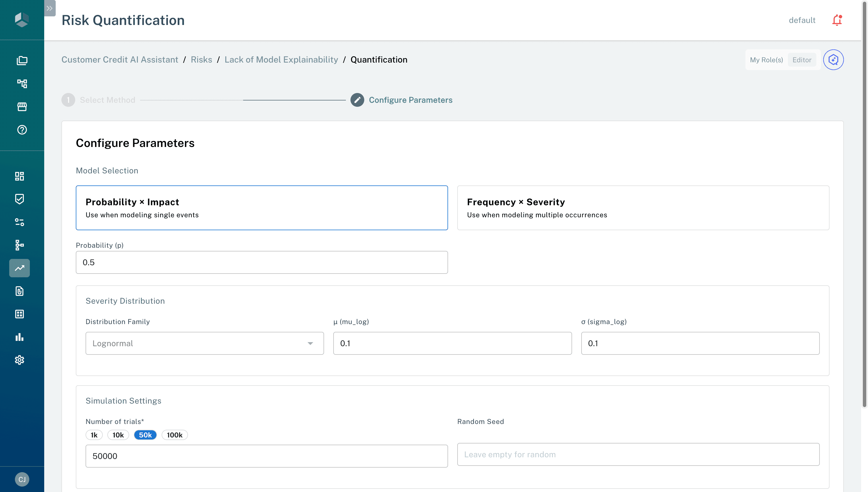
Task: Click the shield checkmark sidebar icon
Action: [20, 199]
